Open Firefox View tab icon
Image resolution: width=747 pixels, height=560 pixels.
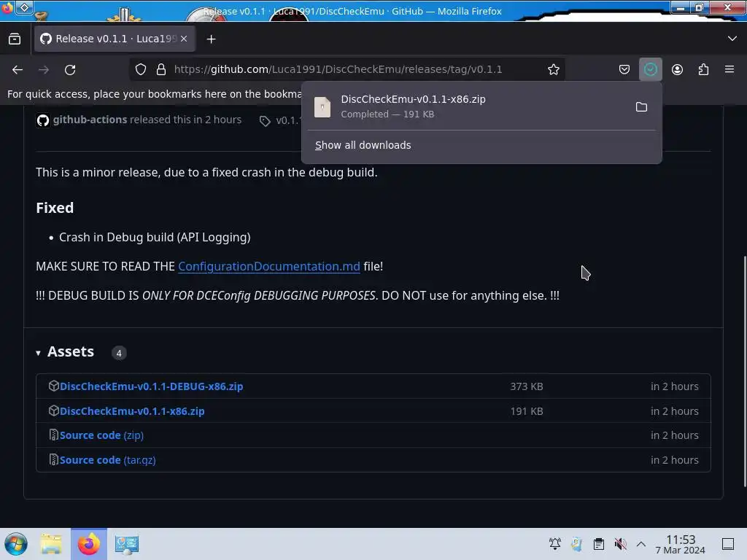click(15, 39)
